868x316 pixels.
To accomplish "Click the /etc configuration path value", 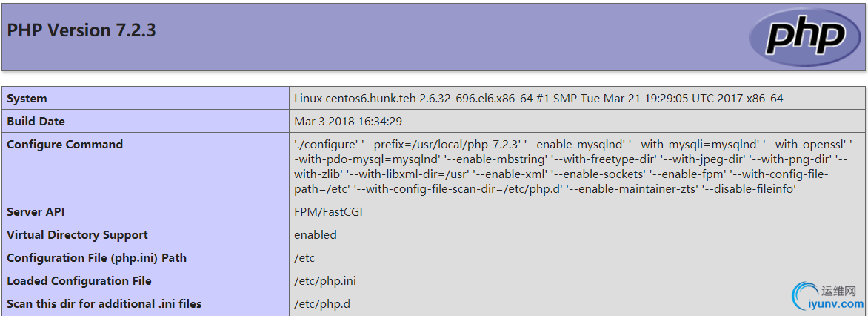I will pos(304,258).
